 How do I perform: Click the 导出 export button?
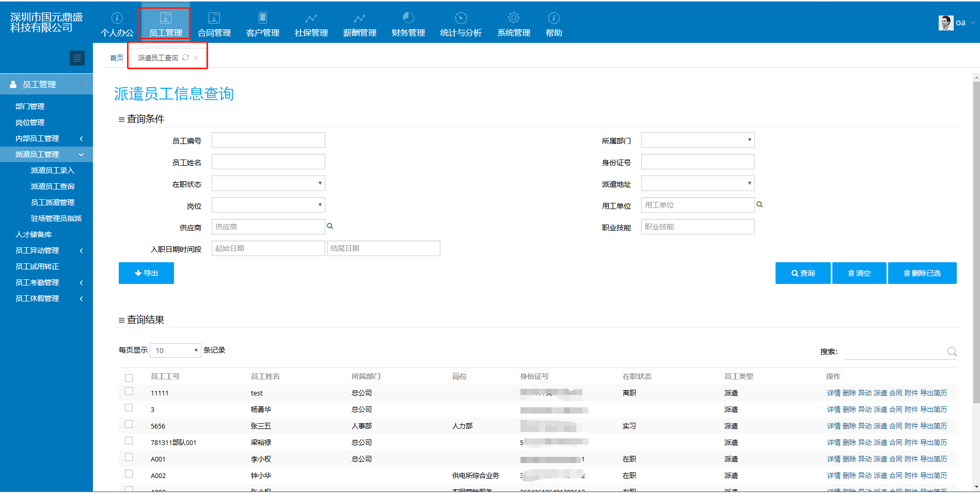point(146,273)
